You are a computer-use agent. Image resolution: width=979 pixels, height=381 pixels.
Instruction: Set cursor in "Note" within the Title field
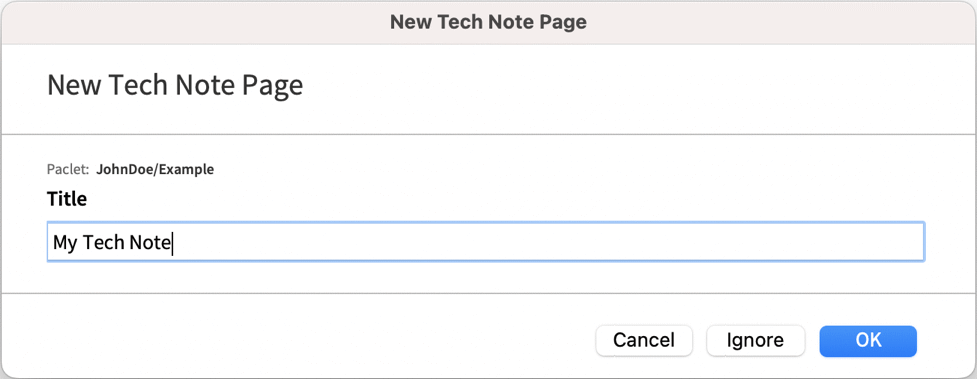(x=150, y=242)
